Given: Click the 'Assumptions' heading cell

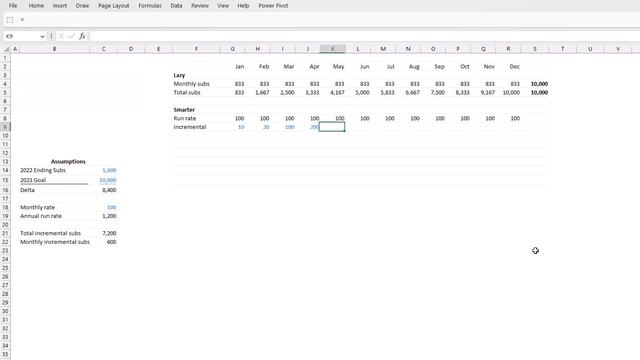Looking at the screenshot, I should point(68,162).
